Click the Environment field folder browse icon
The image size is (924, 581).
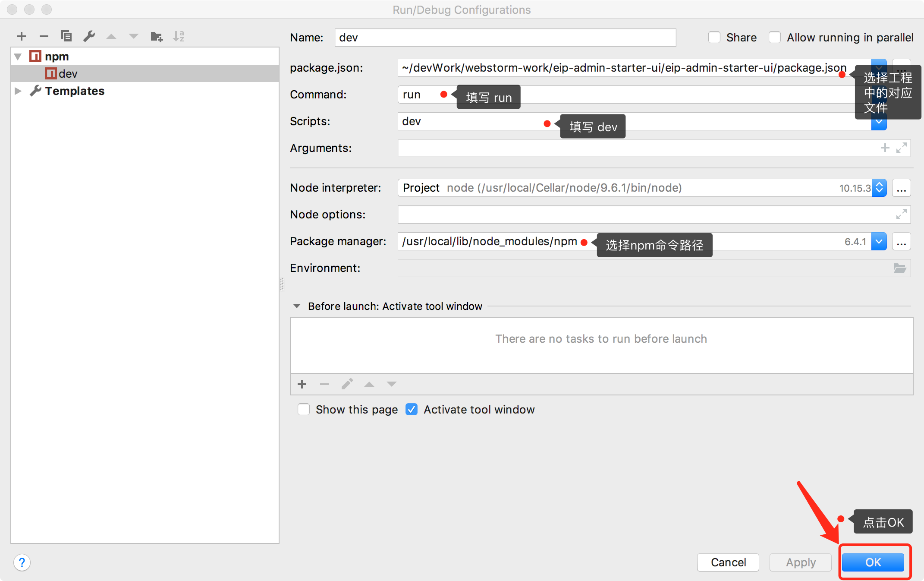[900, 268]
